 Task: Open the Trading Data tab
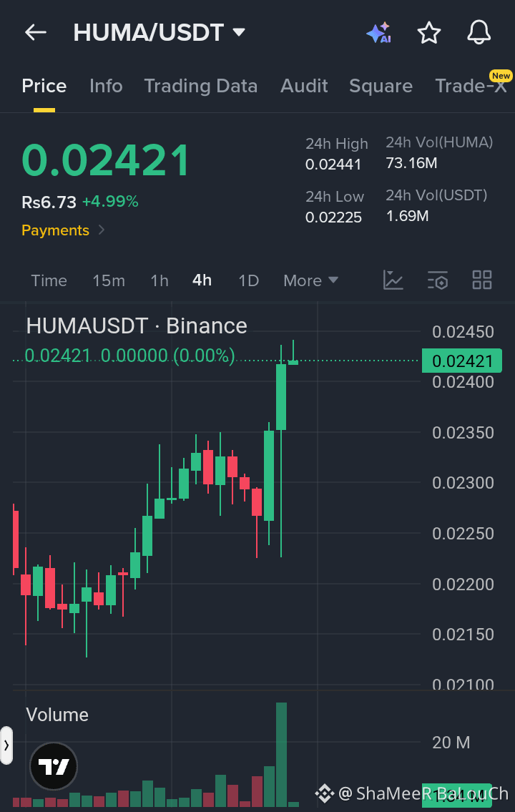201,86
